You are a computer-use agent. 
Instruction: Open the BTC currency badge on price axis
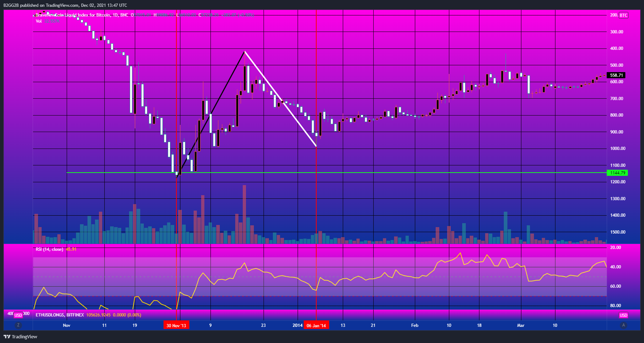(624, 15)
